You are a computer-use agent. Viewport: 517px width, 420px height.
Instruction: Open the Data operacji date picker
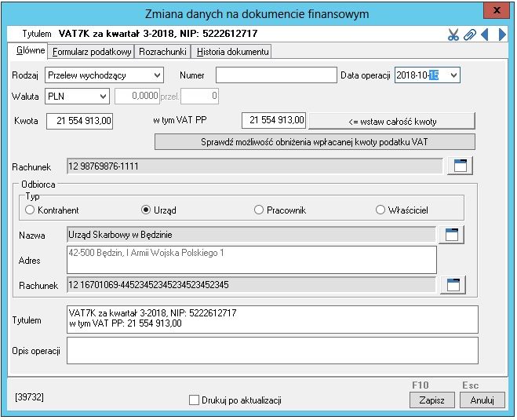tap(452, 75)
